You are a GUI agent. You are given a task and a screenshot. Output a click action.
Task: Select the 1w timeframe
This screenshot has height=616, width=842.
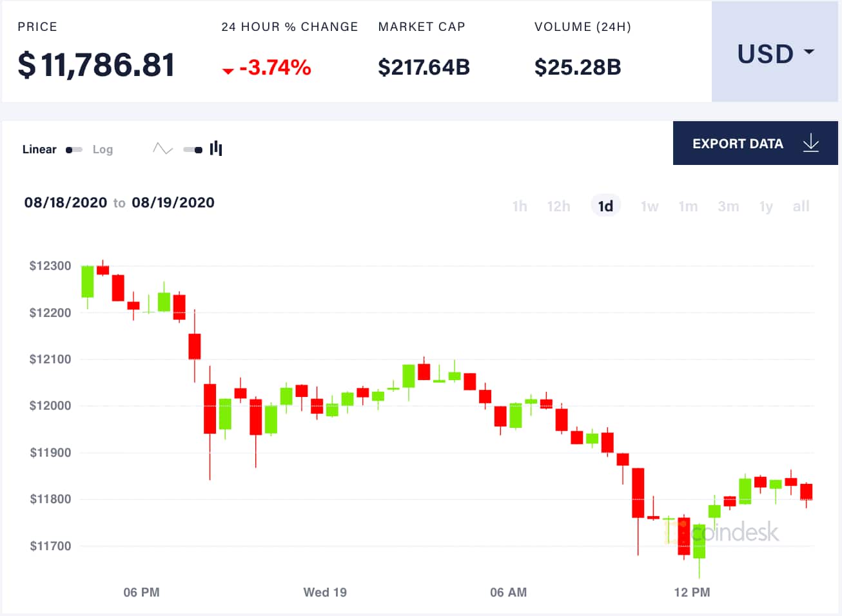[649, 206]
